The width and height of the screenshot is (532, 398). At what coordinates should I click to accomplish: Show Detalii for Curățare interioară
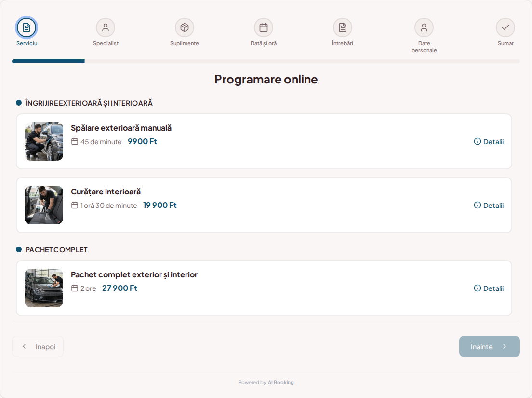[x=489, y=205]
